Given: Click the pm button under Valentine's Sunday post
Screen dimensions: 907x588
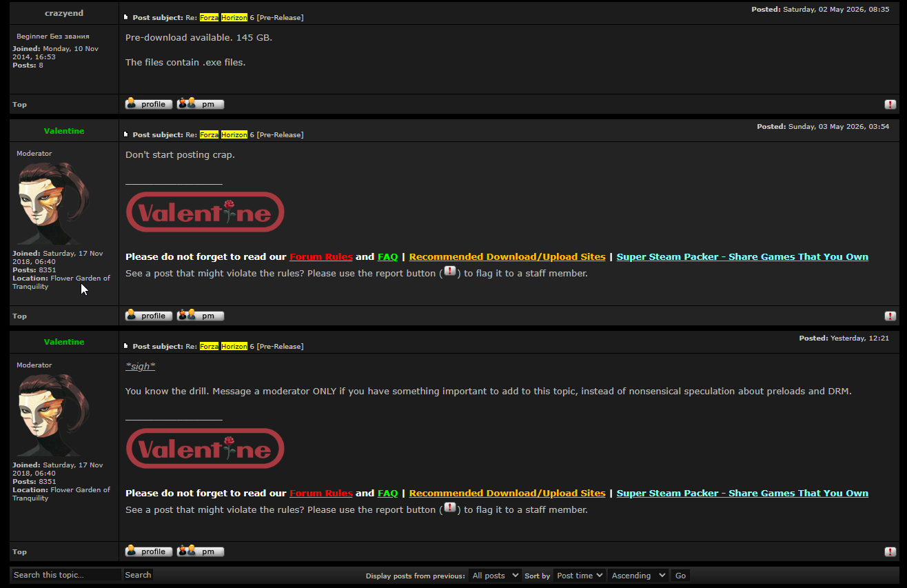Looking at the screenshot, I should point(201,316).
